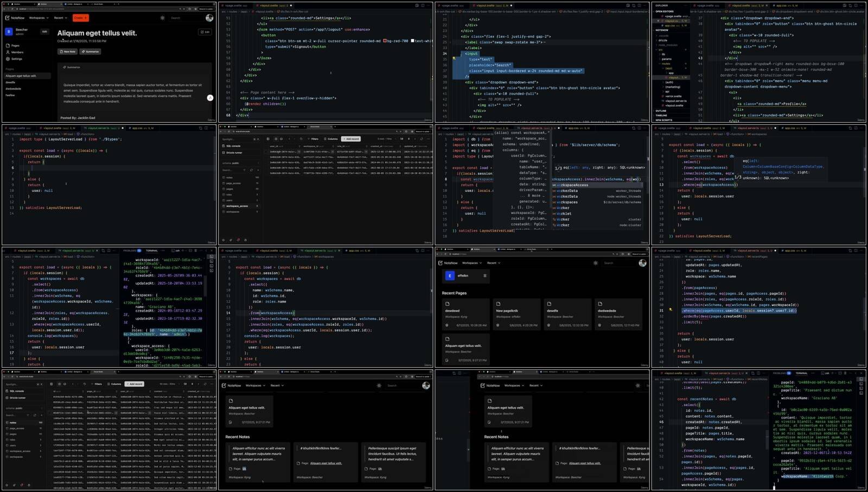Click blue E avatar of effelkn workspace
The width and height of the screenshot is (868, 492).
[x=449, y=276]
